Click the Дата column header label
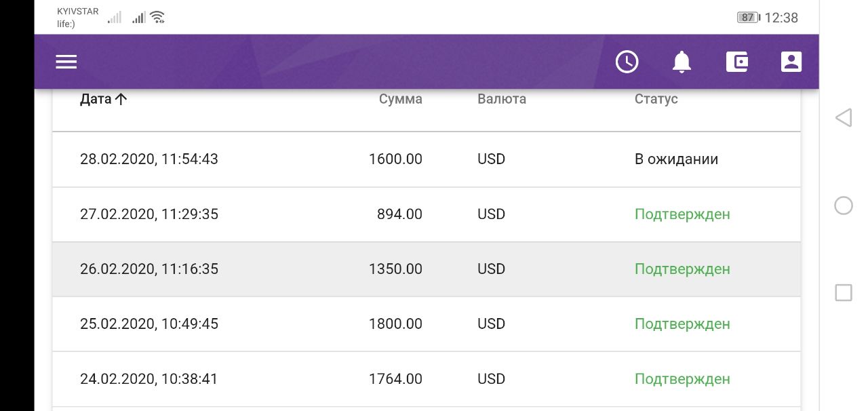Viewport: 868px width, 411px height. pyautogui.click(x=95, y=99)
